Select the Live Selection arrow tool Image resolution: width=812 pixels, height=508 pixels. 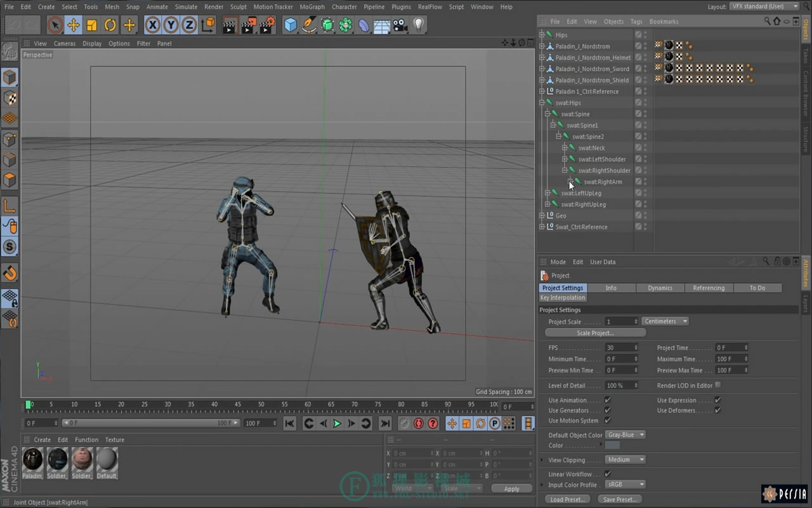(55, 25)
